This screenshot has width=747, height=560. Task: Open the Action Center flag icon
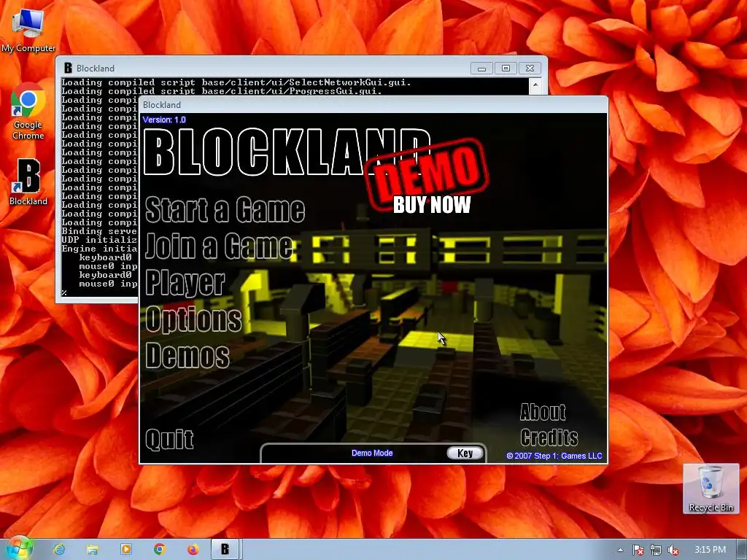click(638, 550)
